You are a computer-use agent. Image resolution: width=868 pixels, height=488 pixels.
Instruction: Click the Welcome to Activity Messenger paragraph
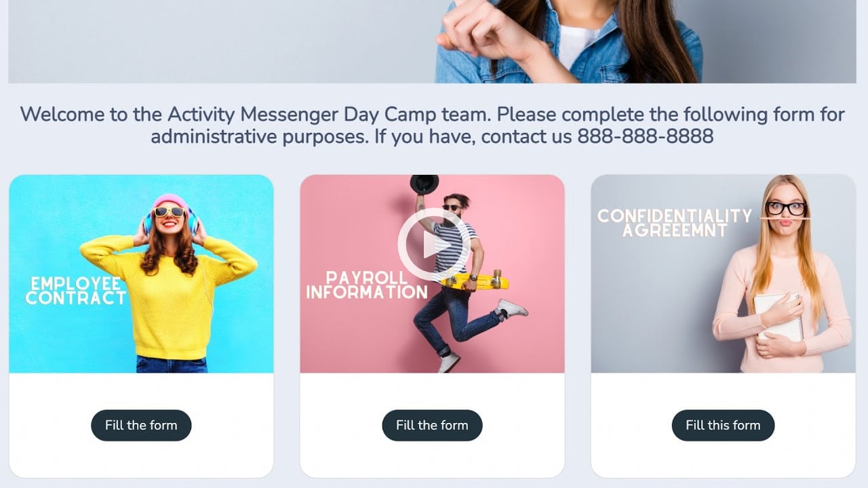pyautogui.click(x=432, y=125)
